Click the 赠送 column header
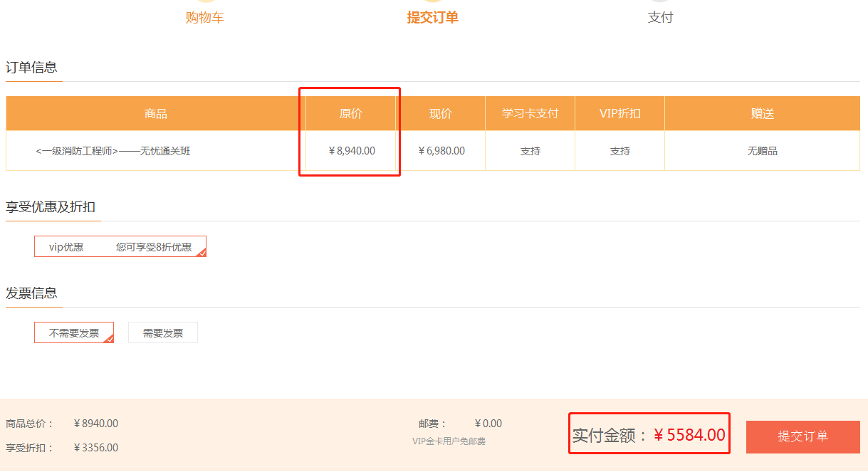Image resolution: width=868 pixels, height=472 pixels. pos(762,114)
